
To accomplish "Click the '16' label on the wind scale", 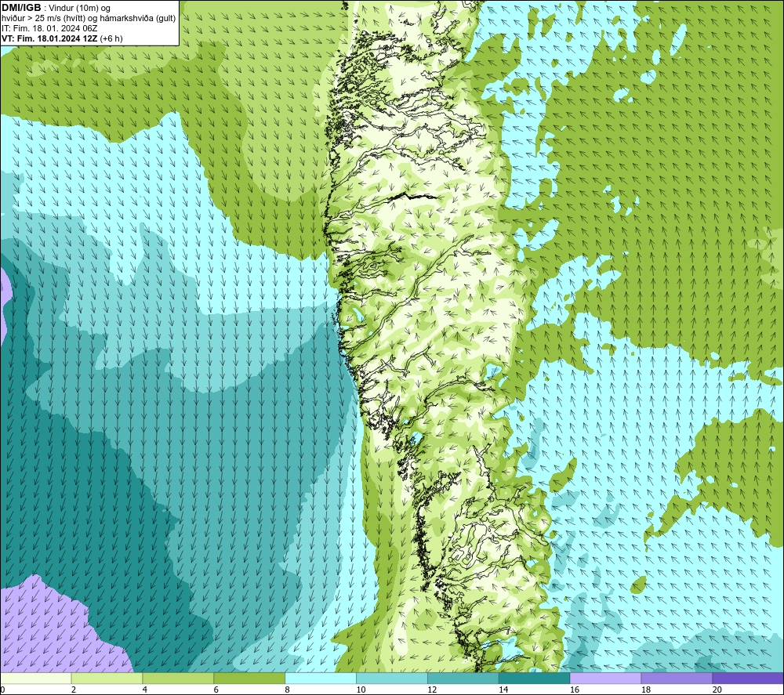I will tap(575, 690).
